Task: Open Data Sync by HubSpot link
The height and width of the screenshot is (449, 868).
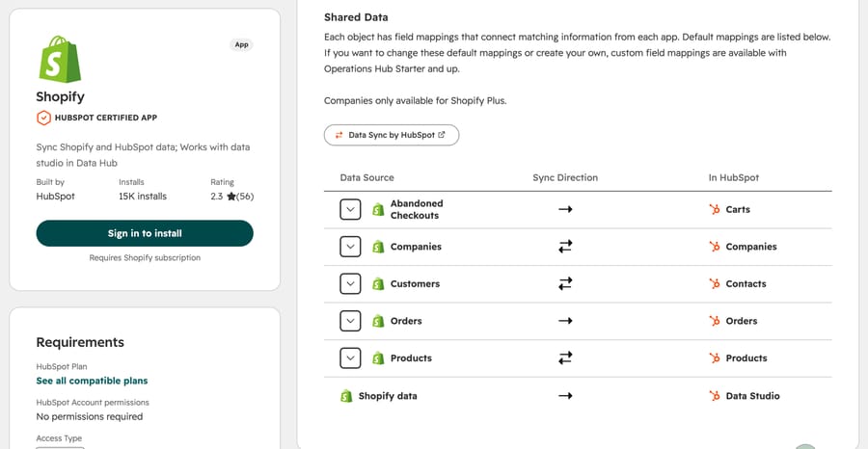Action: tap(392, 135)
